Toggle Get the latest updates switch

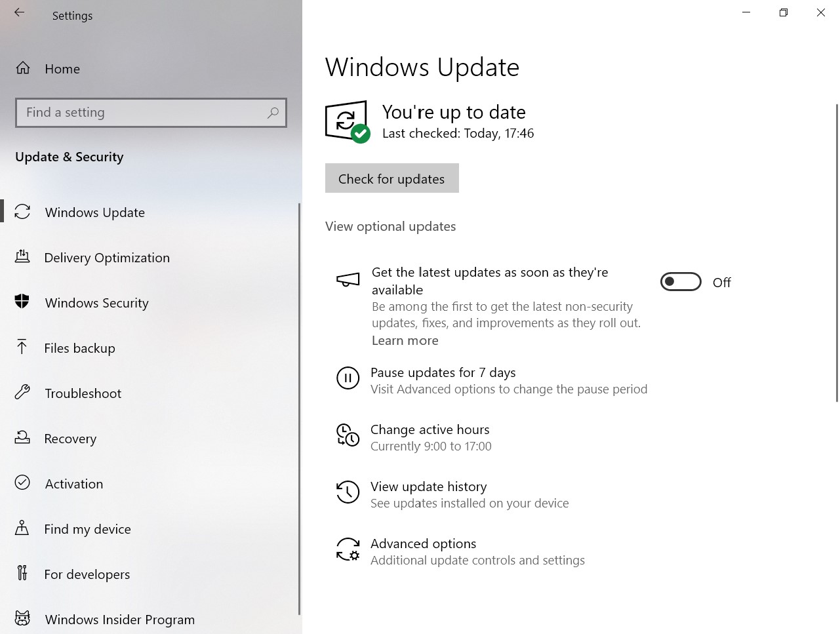tap(681, 282)
